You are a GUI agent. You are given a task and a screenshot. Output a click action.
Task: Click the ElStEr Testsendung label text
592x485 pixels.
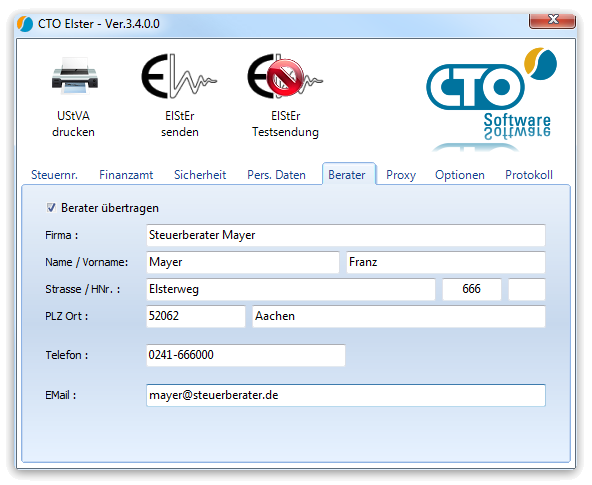tap(285, 124)
